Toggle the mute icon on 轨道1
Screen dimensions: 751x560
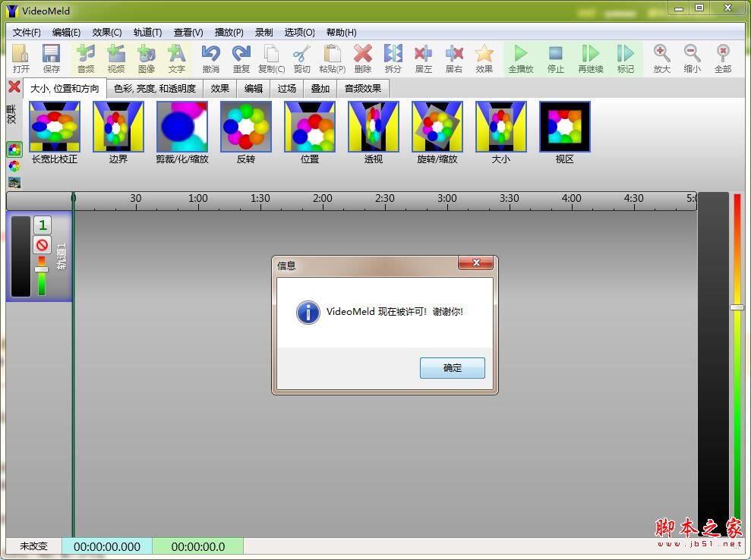coord(43,245)
